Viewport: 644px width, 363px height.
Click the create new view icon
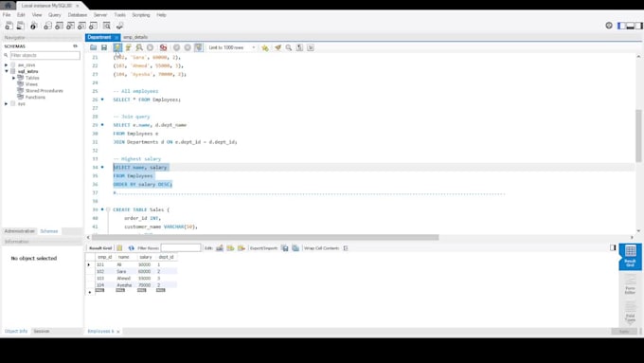click(x=71, y=26)
